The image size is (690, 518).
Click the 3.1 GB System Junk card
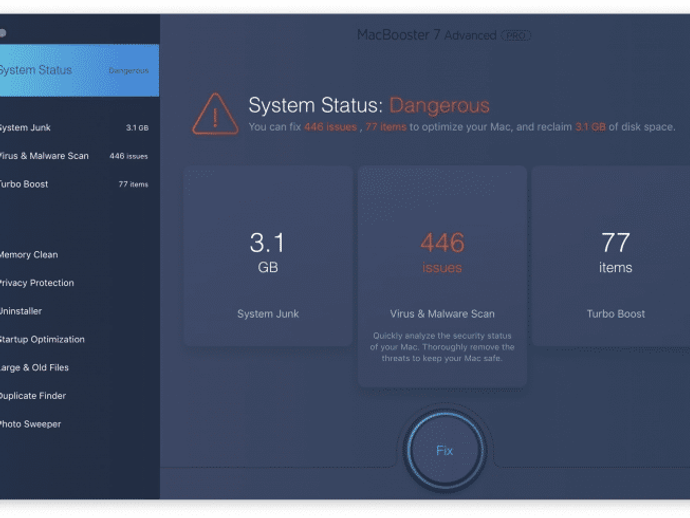point(268,256)
